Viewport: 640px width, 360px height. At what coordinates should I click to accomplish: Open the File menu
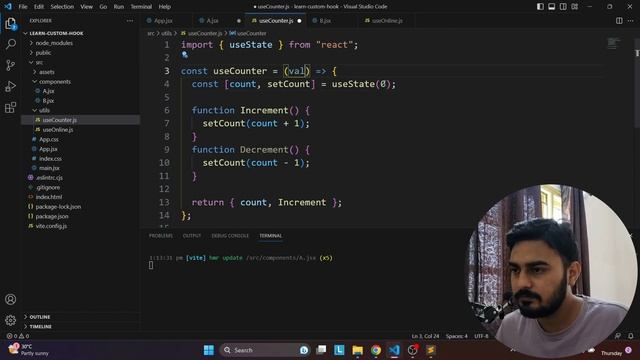click(23, 7)
